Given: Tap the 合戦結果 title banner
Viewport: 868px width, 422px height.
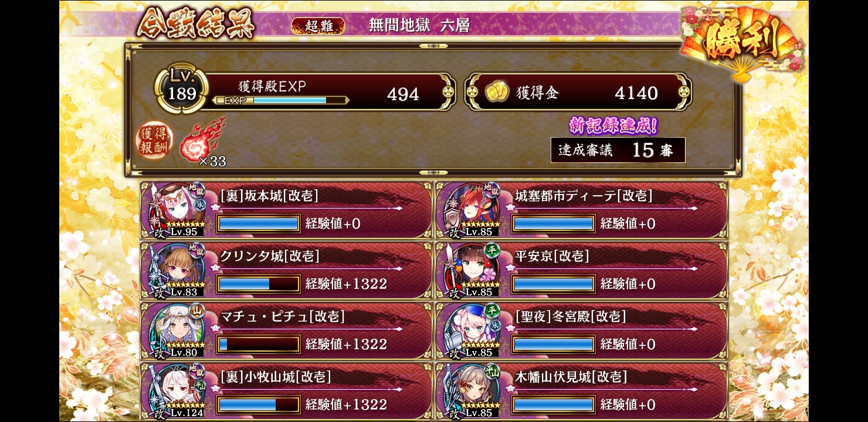Looking at the screenshot, I should (196, 23).
